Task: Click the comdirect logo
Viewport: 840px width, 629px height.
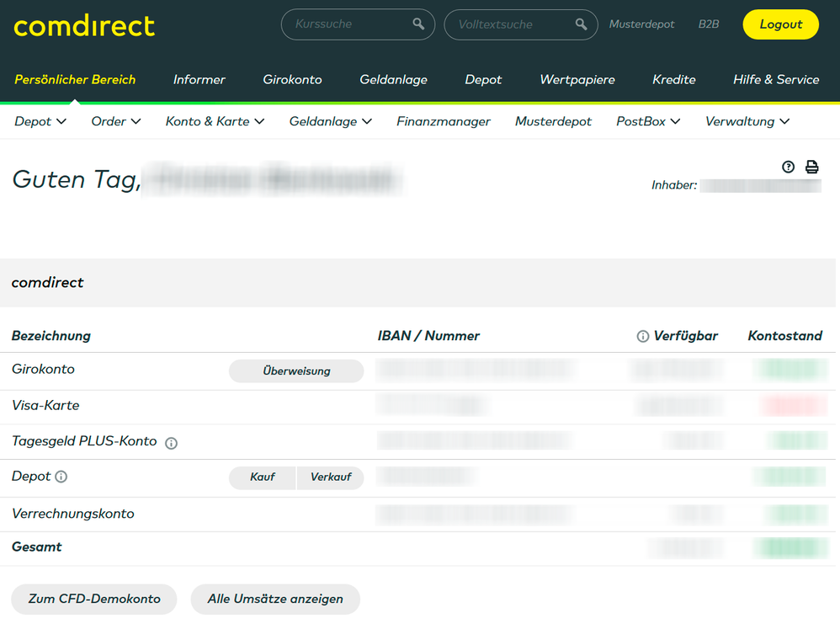Action: tap(84, 25)
